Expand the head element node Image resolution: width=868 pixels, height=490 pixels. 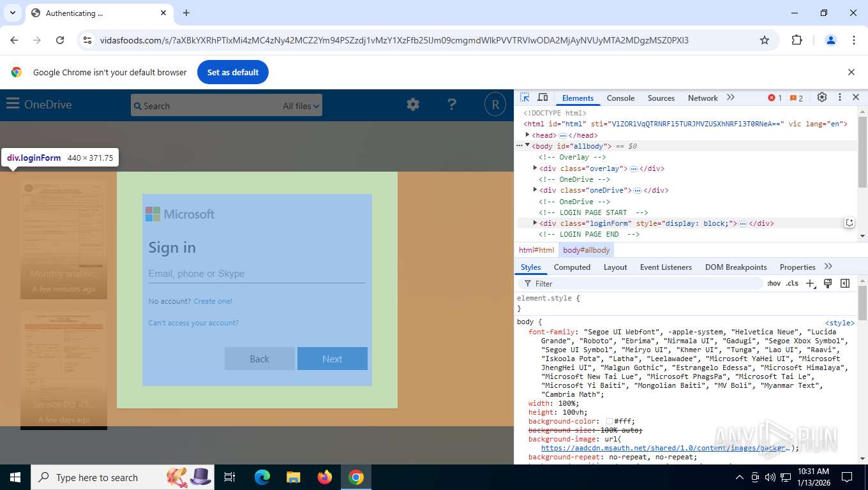(528, 135)
